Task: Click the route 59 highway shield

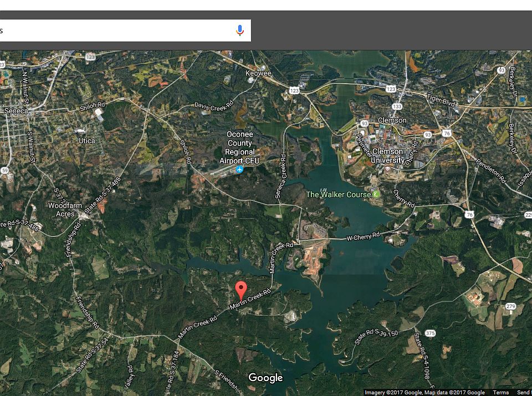Action: [x=4, y=171]
